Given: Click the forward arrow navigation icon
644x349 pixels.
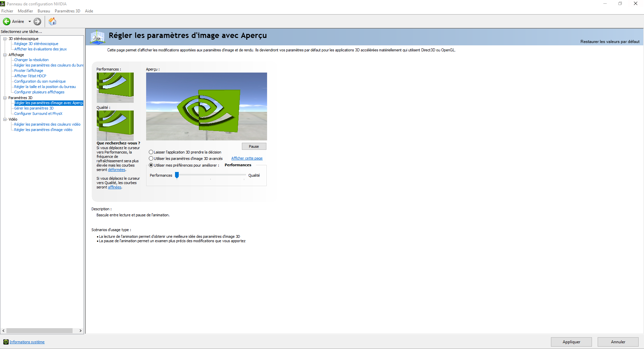Looking at the screenshot, I should point(37,21).
